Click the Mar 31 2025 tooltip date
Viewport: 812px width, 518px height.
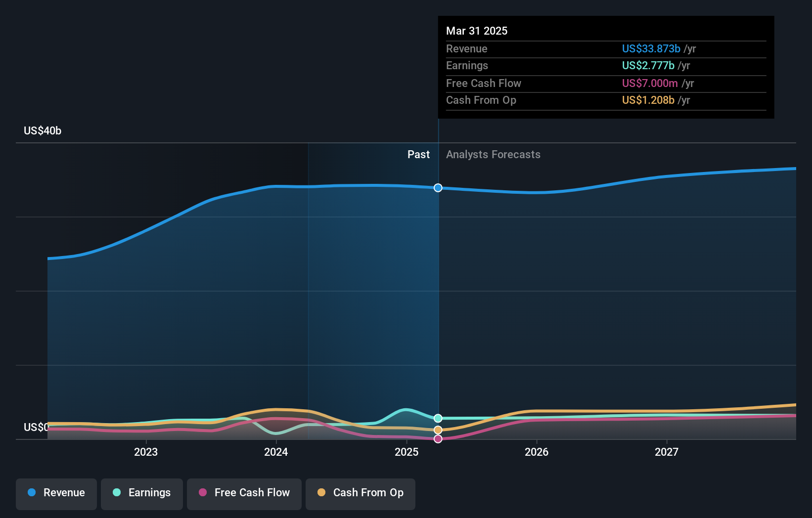477,31
